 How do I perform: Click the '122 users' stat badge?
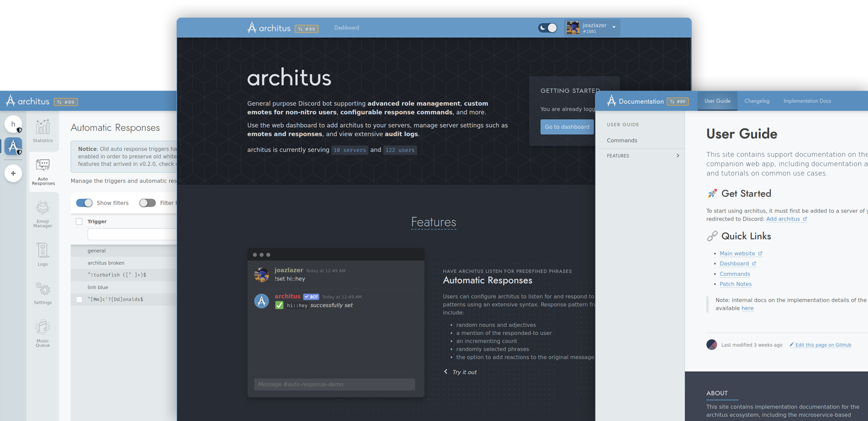tap(400, 150)
